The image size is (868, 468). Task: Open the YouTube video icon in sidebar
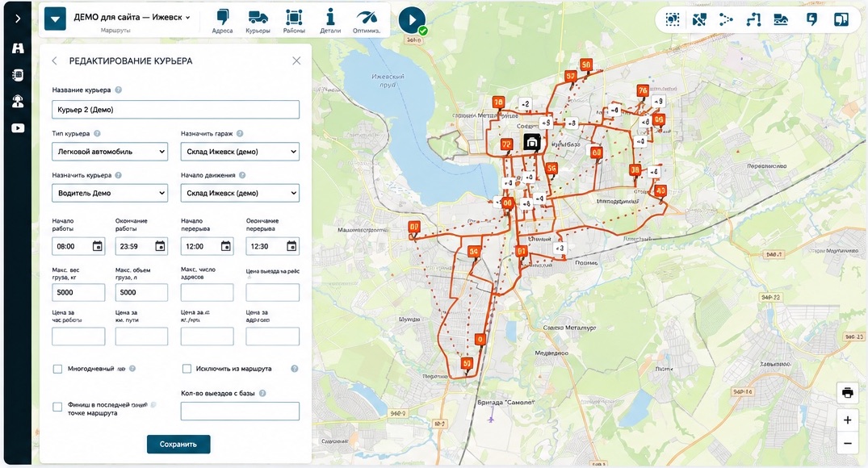click(18, 128)
